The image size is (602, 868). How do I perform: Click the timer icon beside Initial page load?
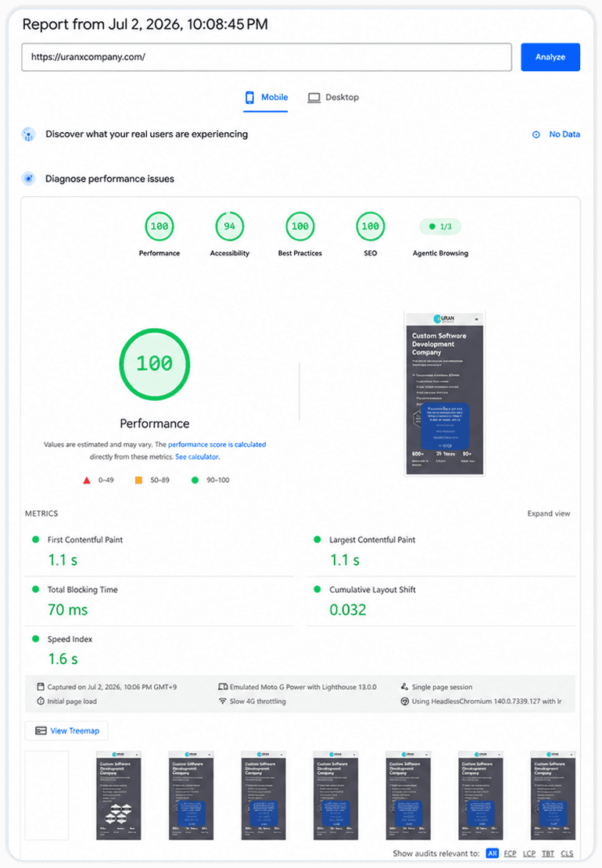(41, 702)
